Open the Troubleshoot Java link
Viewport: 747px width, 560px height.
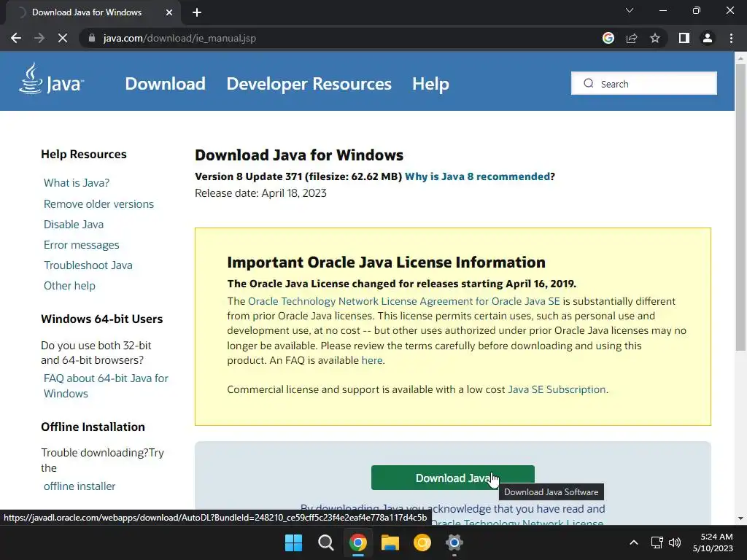88,265
